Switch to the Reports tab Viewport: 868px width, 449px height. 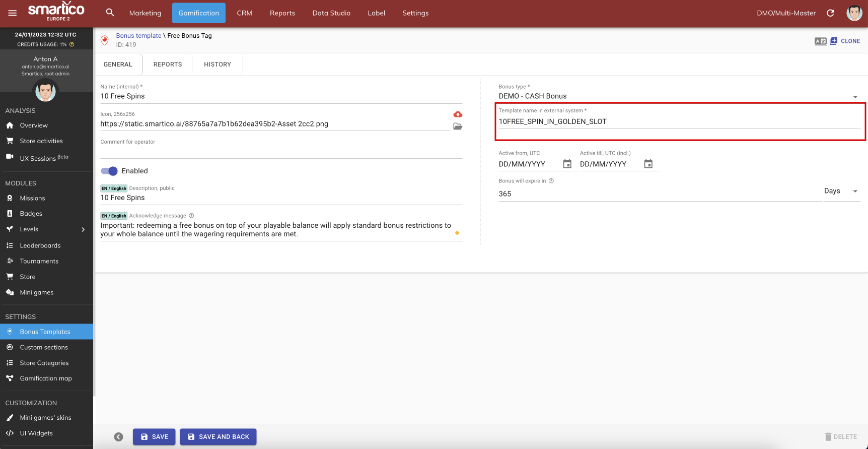[168, 65]
